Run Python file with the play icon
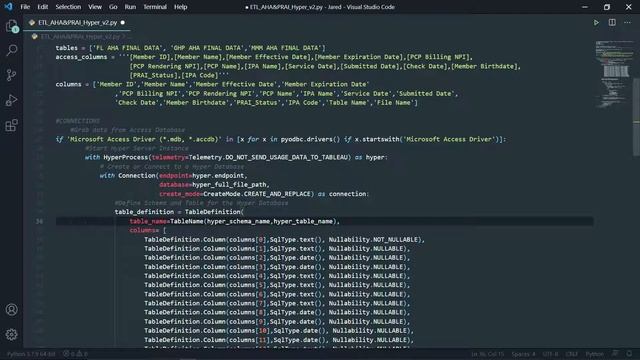The height and width of the screenshot is (360, 640). 596,22
